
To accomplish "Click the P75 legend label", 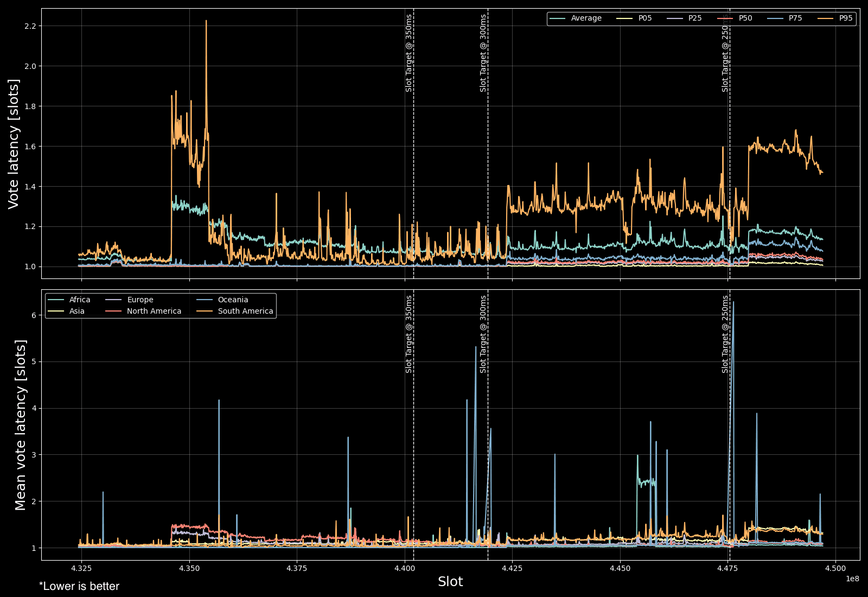I will (x=795, y=18).
